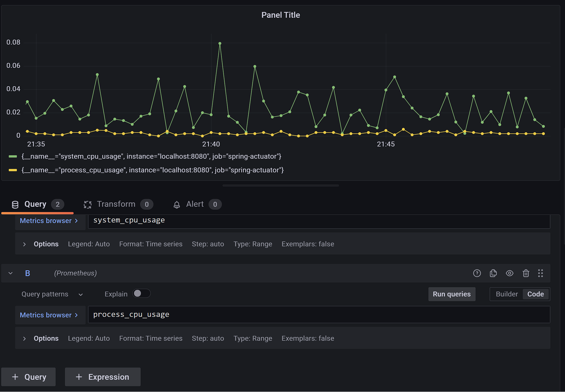This screenshot has height=392, width=565.
Task: Click plus icon on Expression button
Action: 79,377
